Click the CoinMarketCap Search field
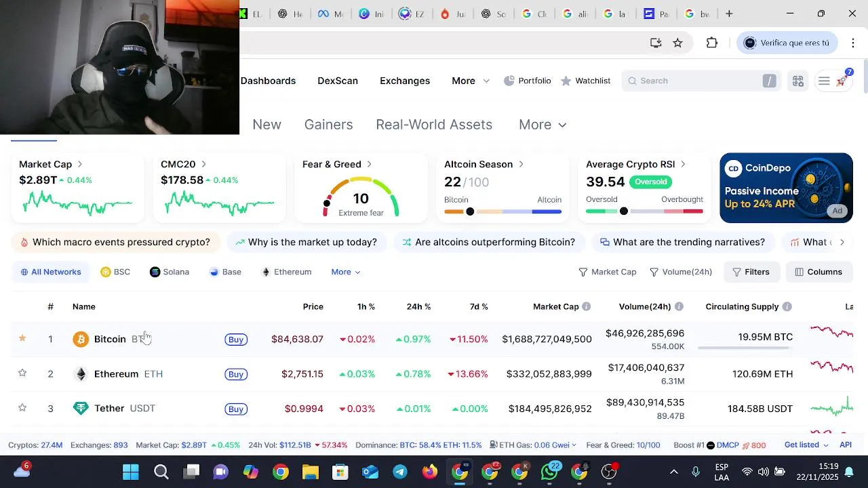 pos(701,81)
